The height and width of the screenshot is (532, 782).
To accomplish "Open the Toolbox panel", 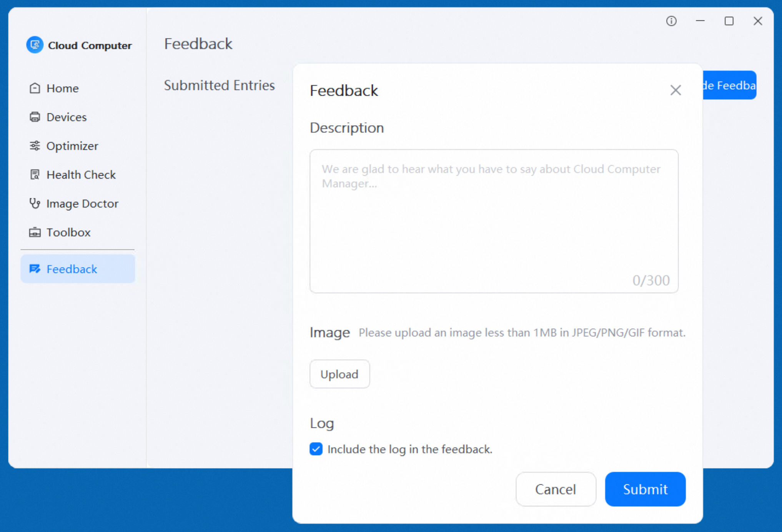I will click(68, 232).
